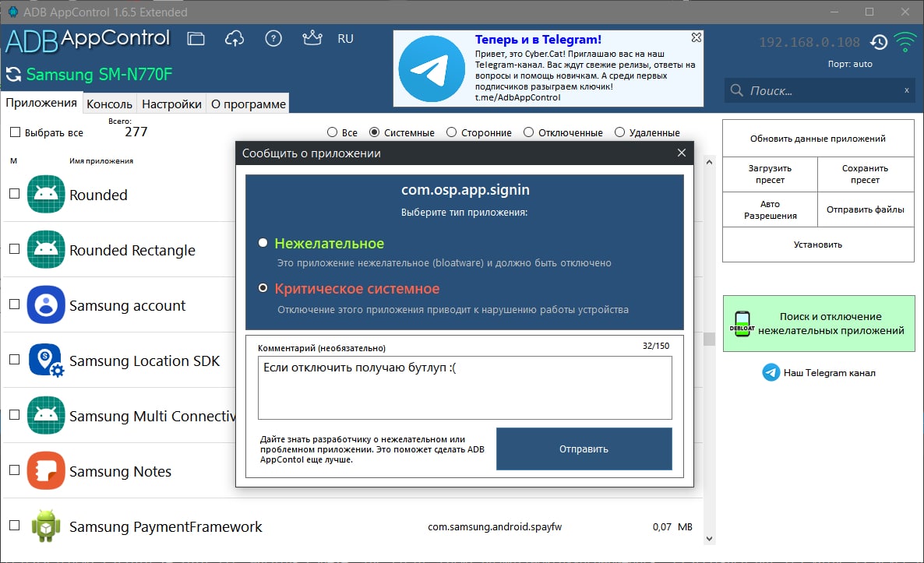Click the ADB AppControl title bar icon
This screenshot has width=924, height=563.
coord(12,12)
